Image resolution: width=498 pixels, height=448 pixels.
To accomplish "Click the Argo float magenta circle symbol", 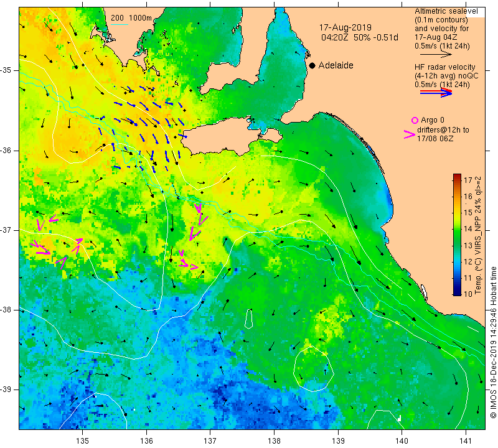I will coord(415,120).
